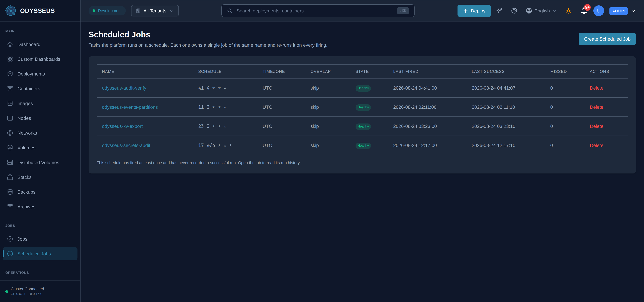Click the Backups database icon

pyautogui.click(x=10, y=192)
